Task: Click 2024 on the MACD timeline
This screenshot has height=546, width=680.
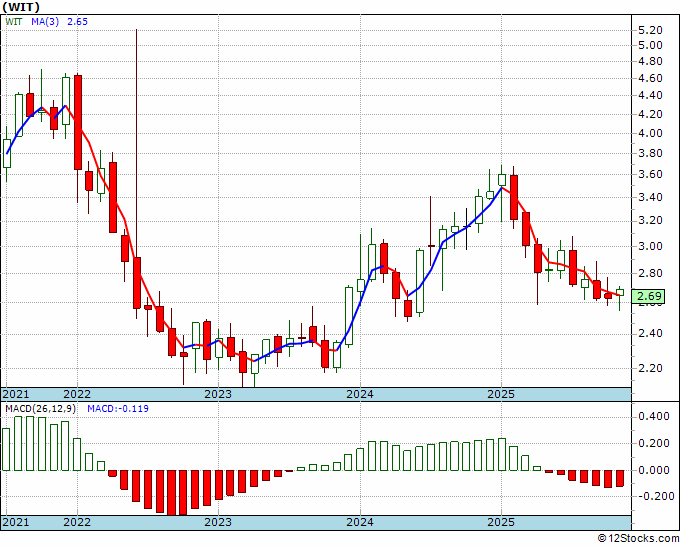Action: tap(360, 522)
